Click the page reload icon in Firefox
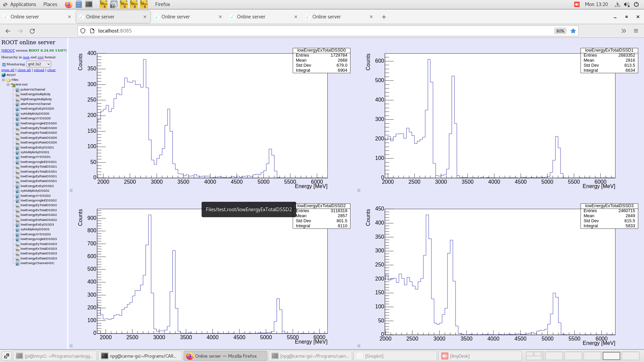This screenshot has height=362, width=644. [x=33, y=31]
